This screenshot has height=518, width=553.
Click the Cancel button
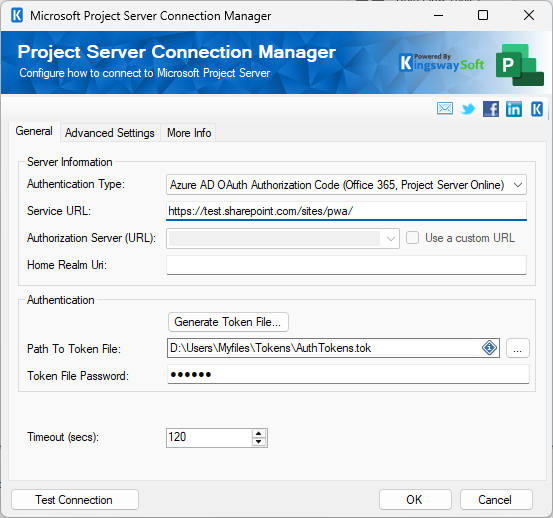[x=496, y=500]
